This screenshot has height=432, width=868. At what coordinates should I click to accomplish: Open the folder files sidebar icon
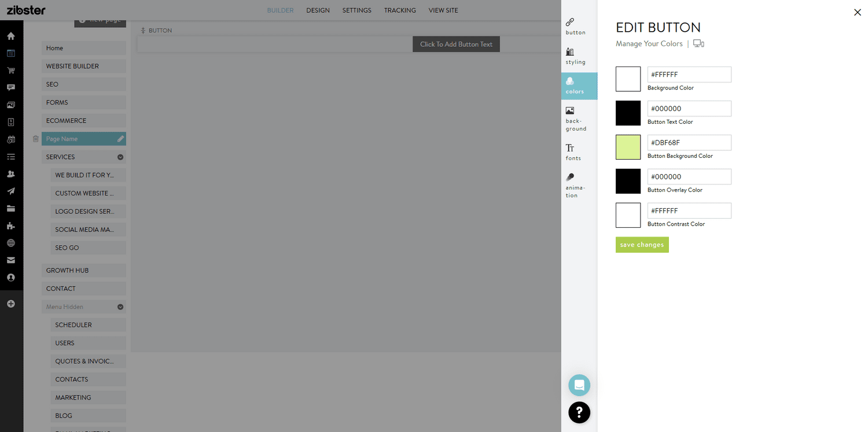pos(10,208)
